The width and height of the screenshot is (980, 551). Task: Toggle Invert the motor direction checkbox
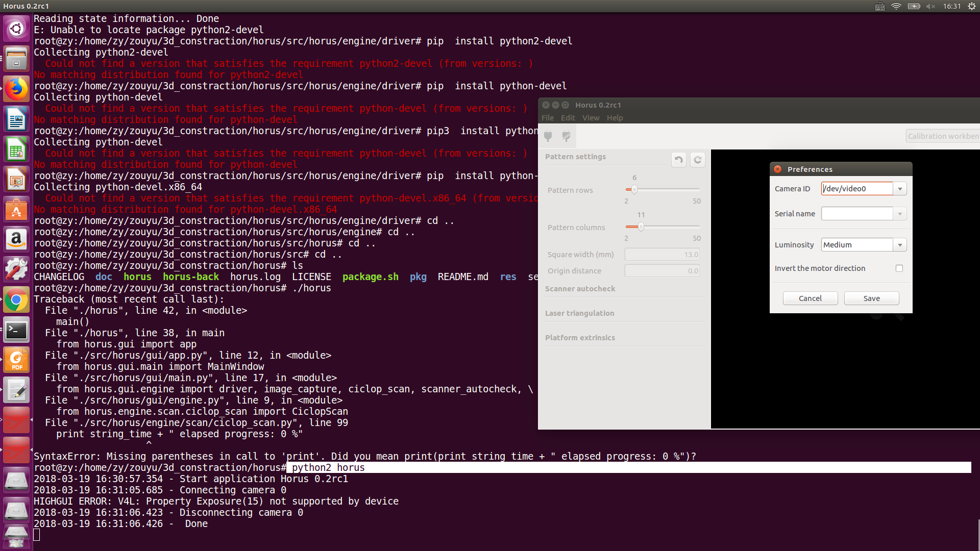point(899,268)
